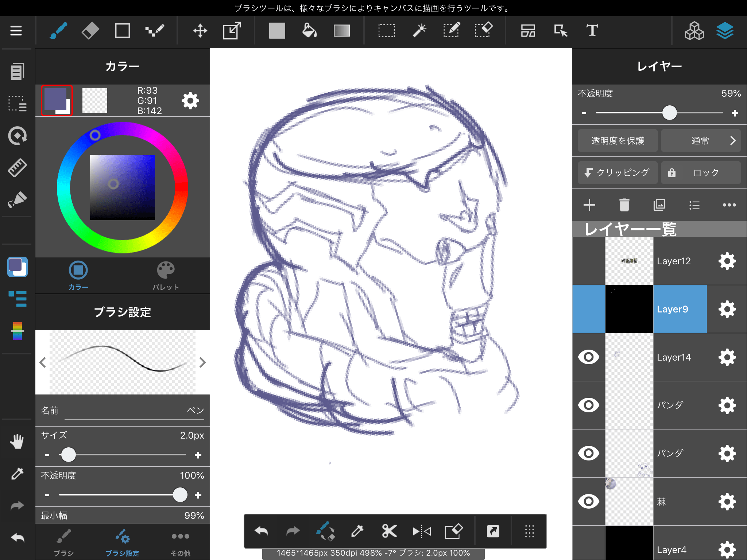Show the hidden Layer9
This screenshot has width=747, height=560.
pos(589,309)
